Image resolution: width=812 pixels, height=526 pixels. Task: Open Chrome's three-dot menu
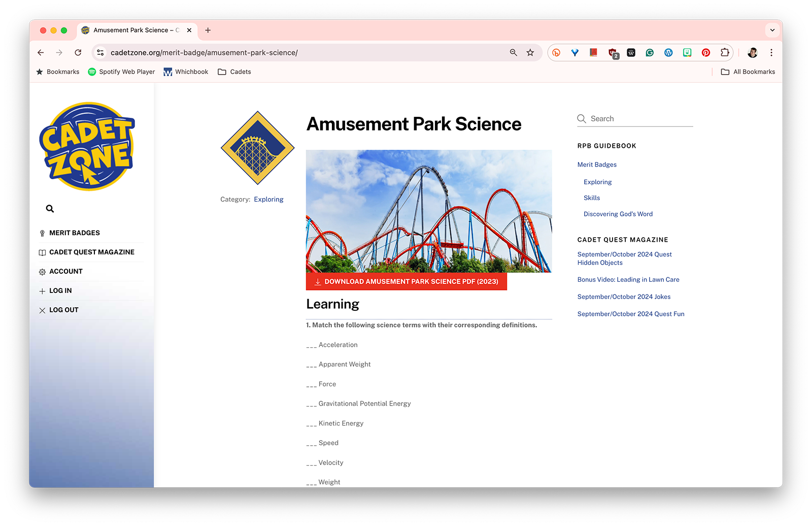coord(771,53)
